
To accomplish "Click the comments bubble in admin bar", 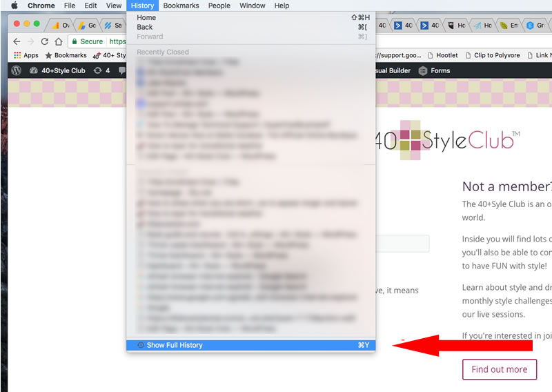I will point(122,70).
